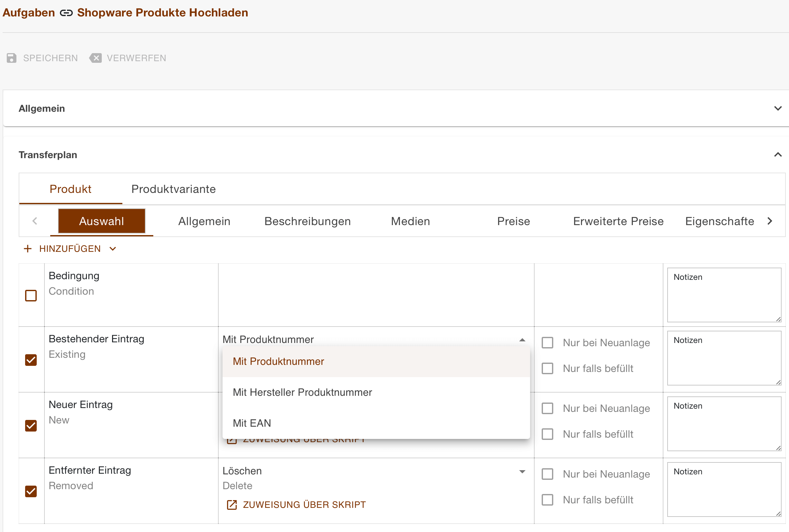Select Mit Hersteller Produktnummer option
Image resolution: width=789 pixels, height=532 pixels.
point(376,392)
